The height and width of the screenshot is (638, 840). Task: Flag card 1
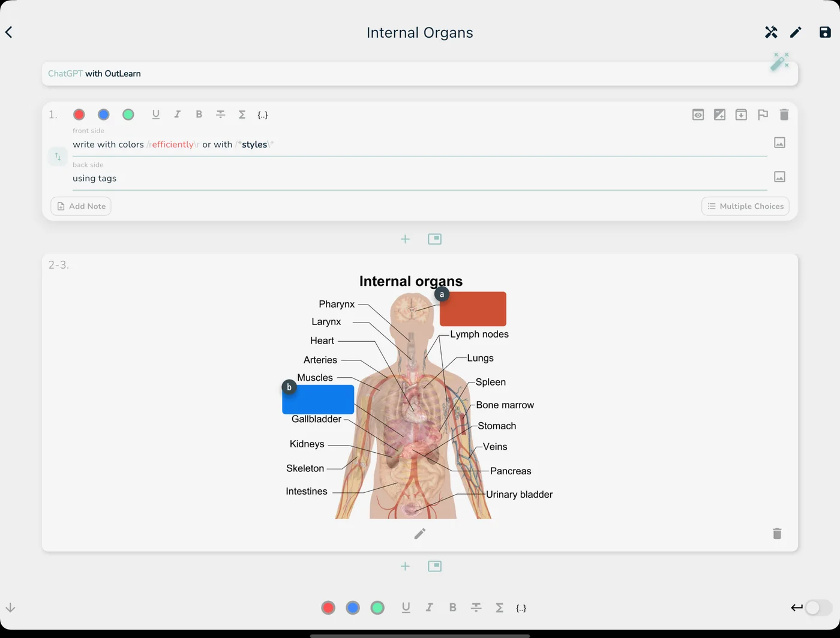[763, 115]
